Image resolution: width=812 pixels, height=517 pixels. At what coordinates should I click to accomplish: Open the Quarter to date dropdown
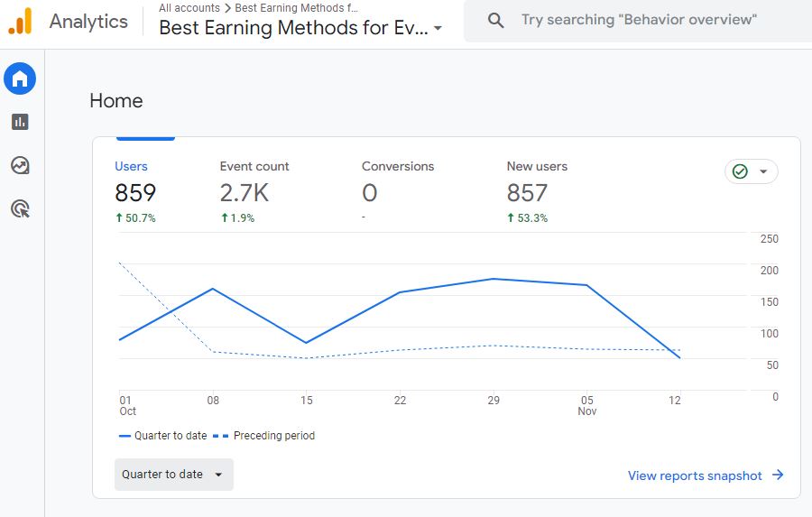tap(173, 475)
